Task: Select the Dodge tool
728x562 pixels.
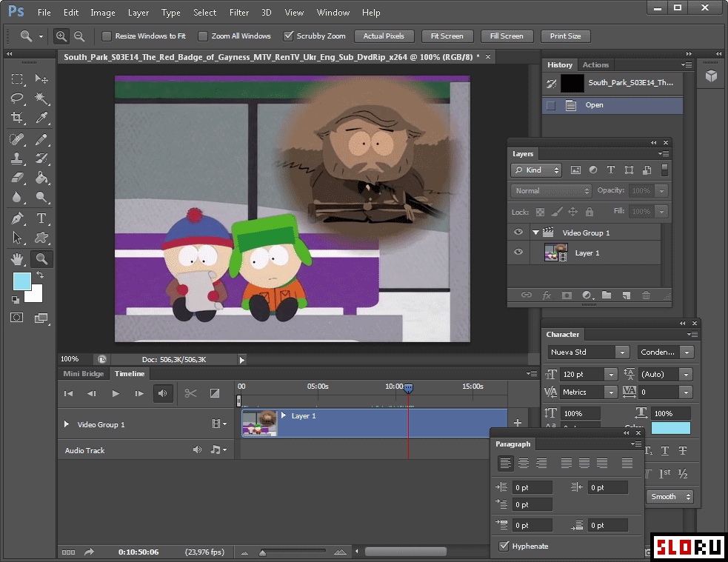Action: (x=41, y=197)
